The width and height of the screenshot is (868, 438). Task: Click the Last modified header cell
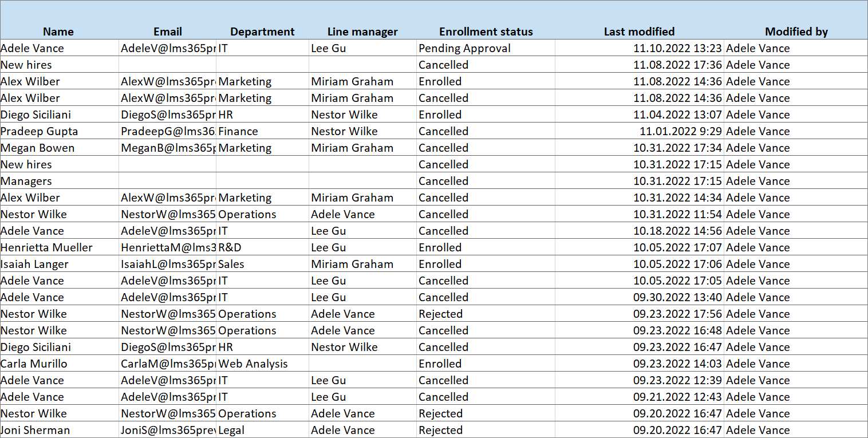(639, 31)
